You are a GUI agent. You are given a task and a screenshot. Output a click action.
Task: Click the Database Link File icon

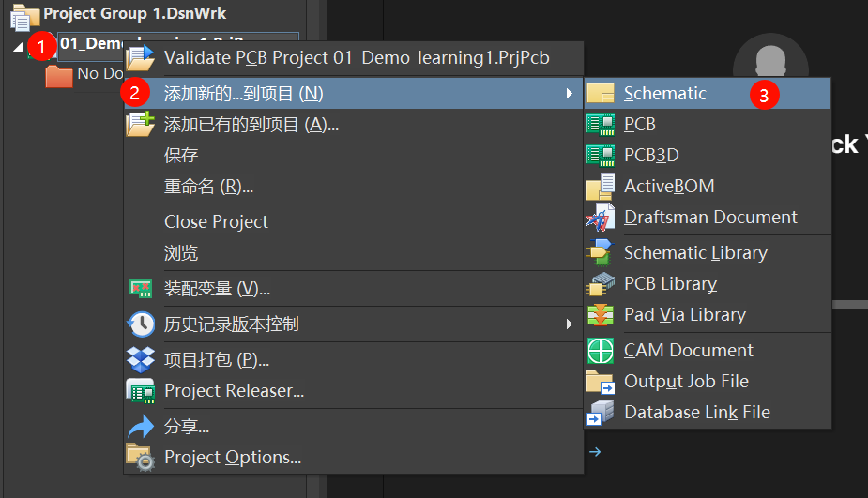600,413
